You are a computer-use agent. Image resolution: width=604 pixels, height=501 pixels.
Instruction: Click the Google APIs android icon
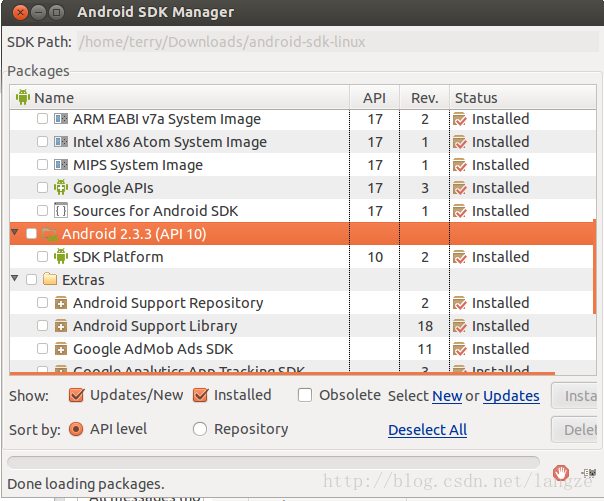pos(61,188)
